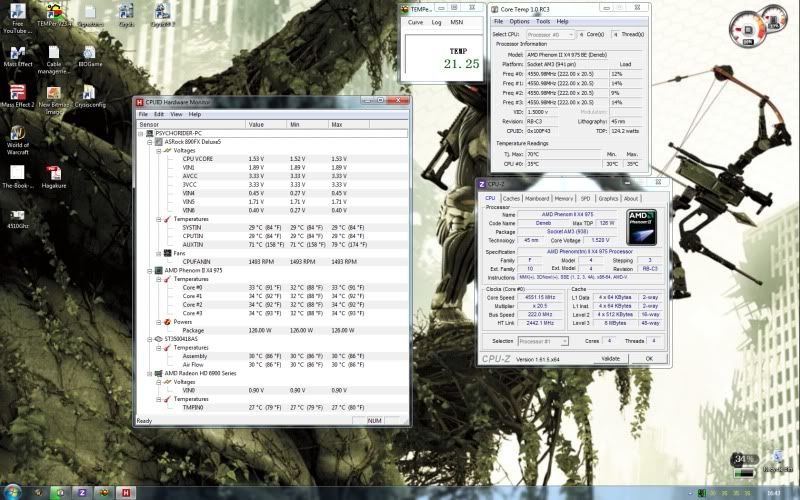
Task: Collapse the ST3500418AS drive node
Action: [150, 339]
